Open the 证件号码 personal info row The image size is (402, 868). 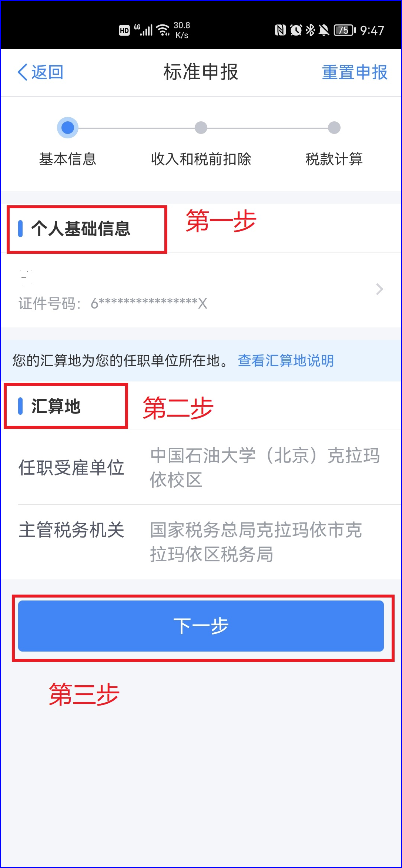pyautogui.click(x=201, y=290)
